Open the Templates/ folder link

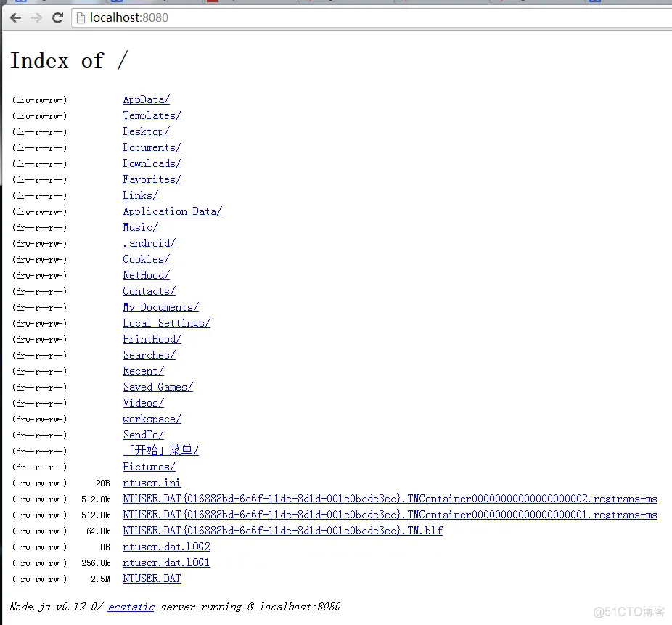(x=152, y=115)
